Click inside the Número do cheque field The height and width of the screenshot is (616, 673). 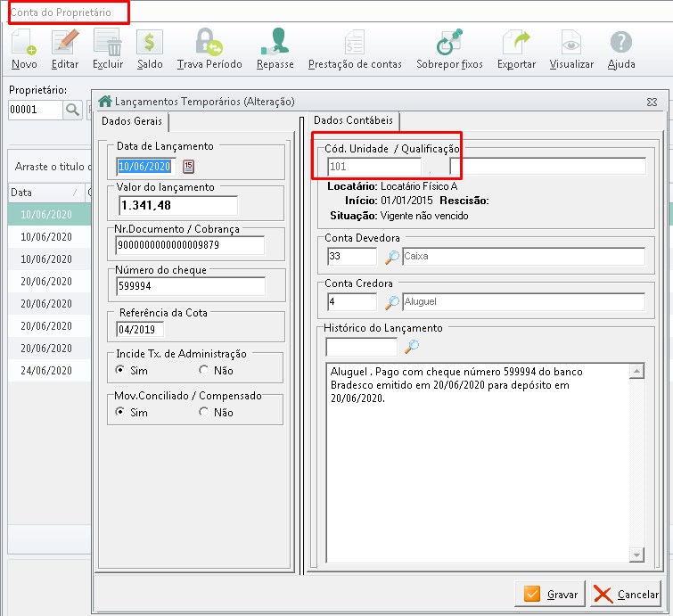(x=191, y=286)
